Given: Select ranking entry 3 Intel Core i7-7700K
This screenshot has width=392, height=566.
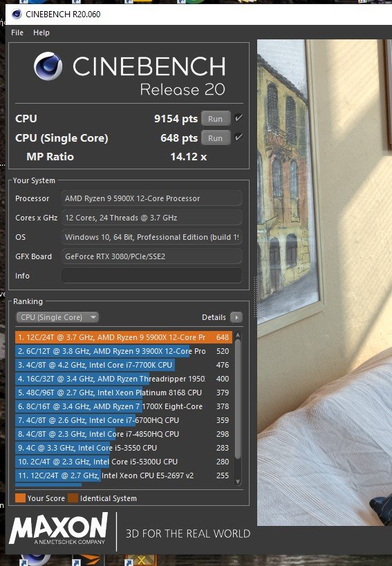Looking at the screenshot, I should tap(124, 365).
